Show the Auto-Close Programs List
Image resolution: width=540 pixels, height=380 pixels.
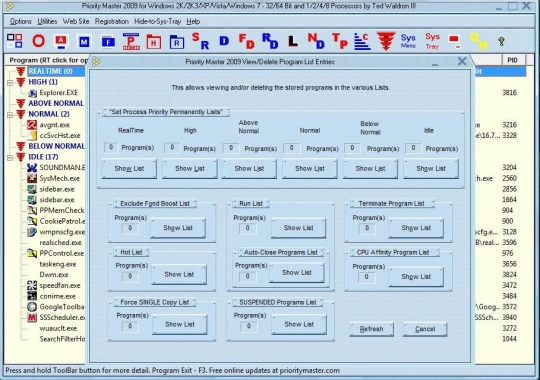(297, 273)
